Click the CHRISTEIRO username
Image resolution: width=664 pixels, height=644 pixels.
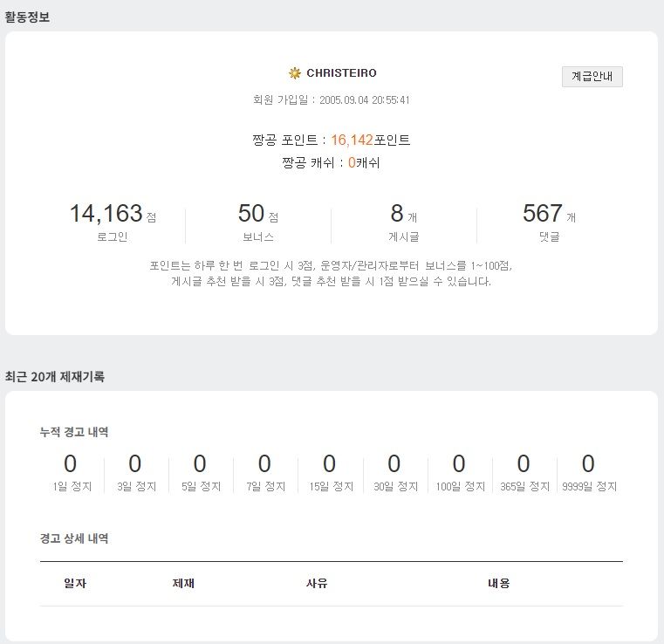click(341, 73)
